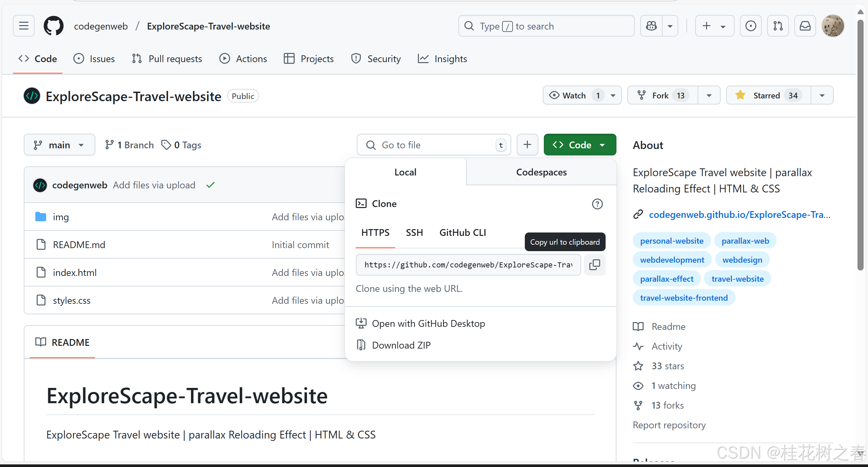The height and width of the screenshot is (467, 868).
Task: View repository Activity link
Action: pos(658,346)
